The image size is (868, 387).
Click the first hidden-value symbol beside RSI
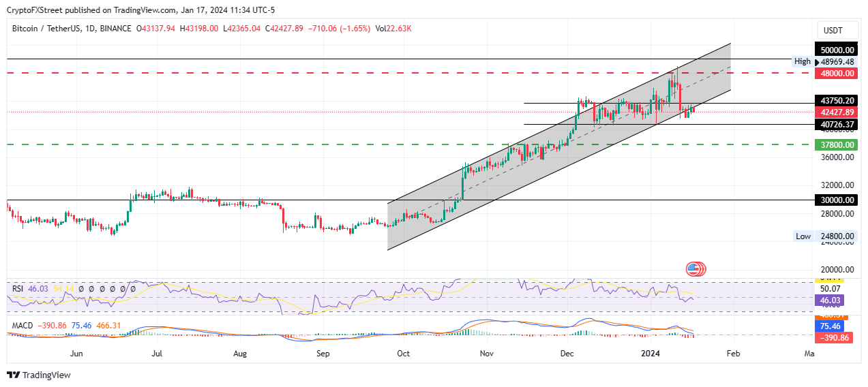pyautogui.click(x=81, y=289)
